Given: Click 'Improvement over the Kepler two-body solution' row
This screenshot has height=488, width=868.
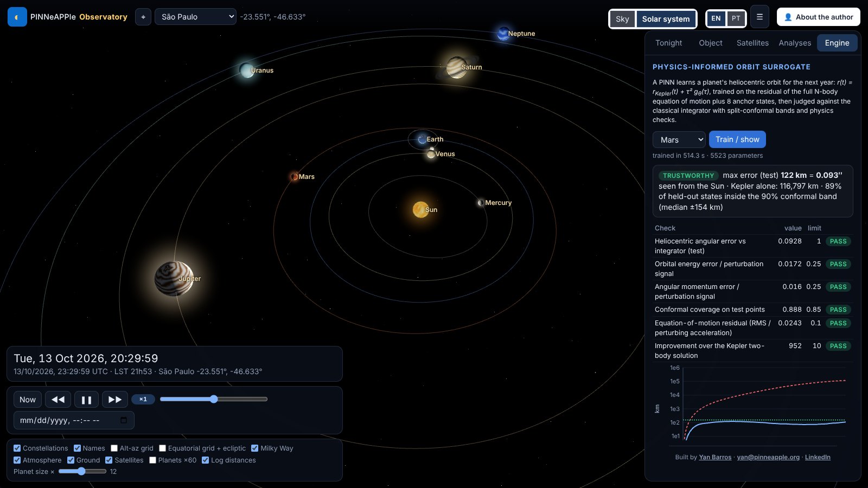Looking at the screenshot, I should (x=752, y=351).
